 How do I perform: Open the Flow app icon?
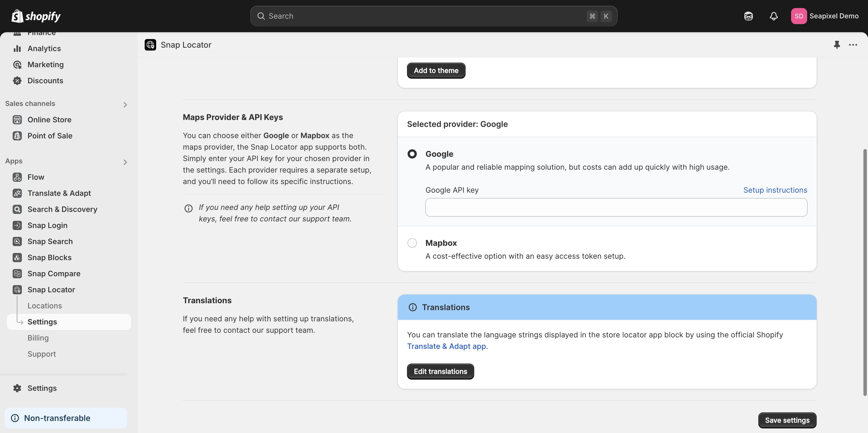(17, 177)
